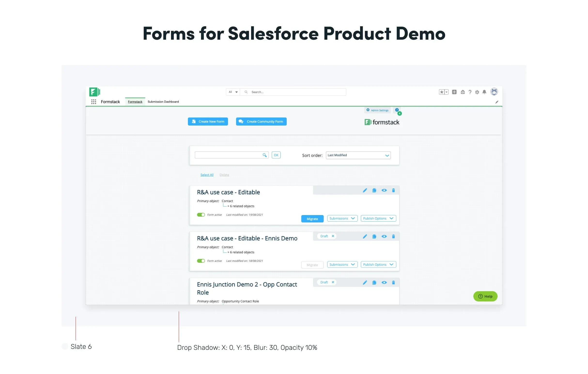Screen dimensions: 588x374
Task: Expand Submissions dropdown on first form
Action: point(342,218)
